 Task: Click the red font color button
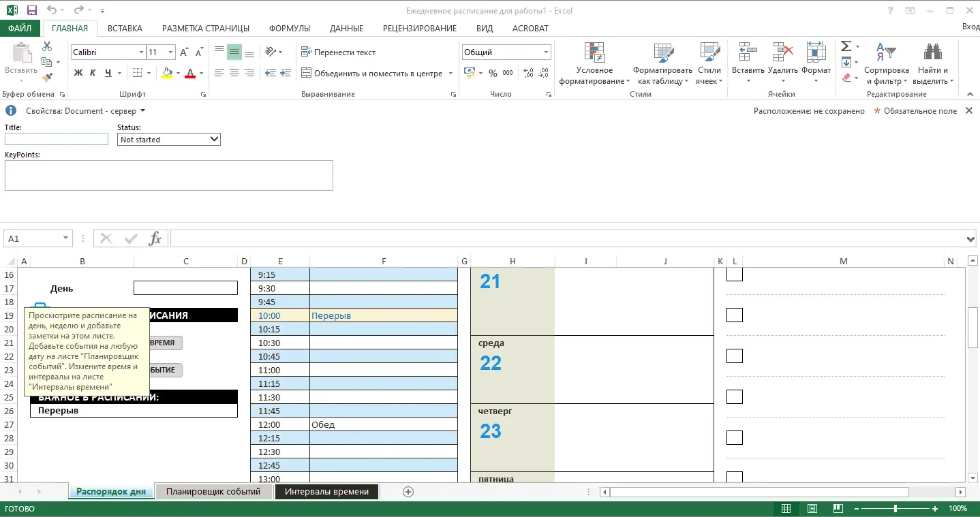190,73
